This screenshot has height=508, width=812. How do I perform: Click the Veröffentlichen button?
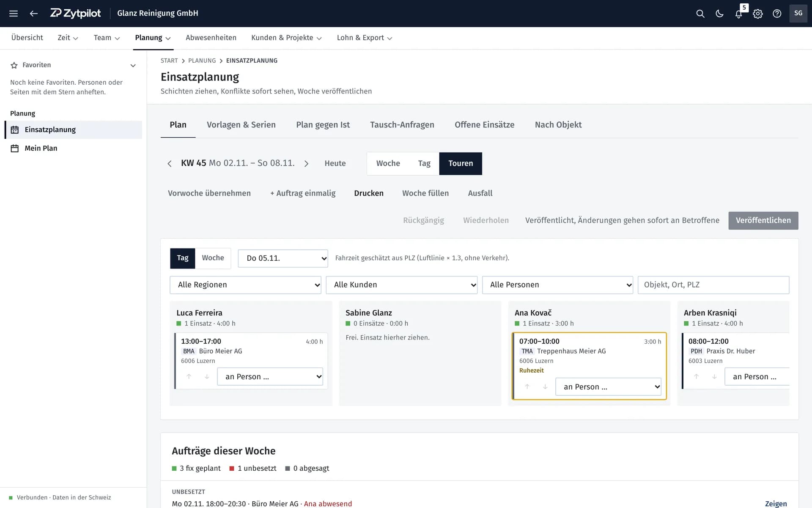pyautogui.click(x=763, y=221)
